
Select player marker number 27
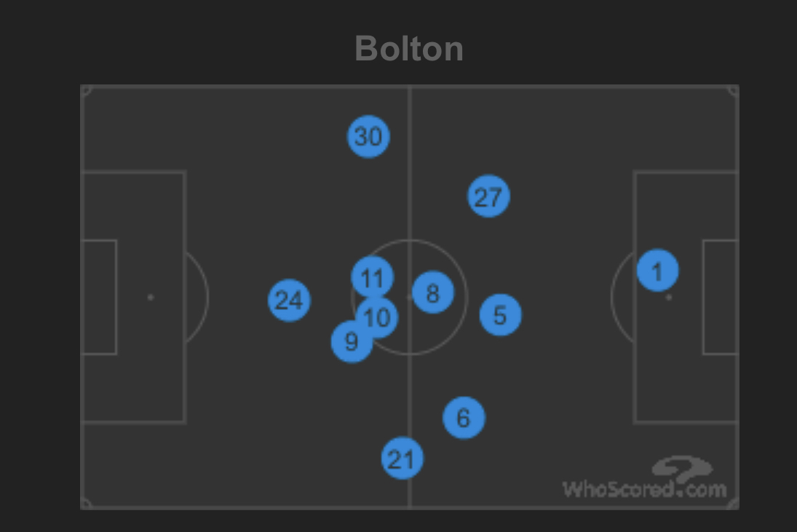(488, 196)
